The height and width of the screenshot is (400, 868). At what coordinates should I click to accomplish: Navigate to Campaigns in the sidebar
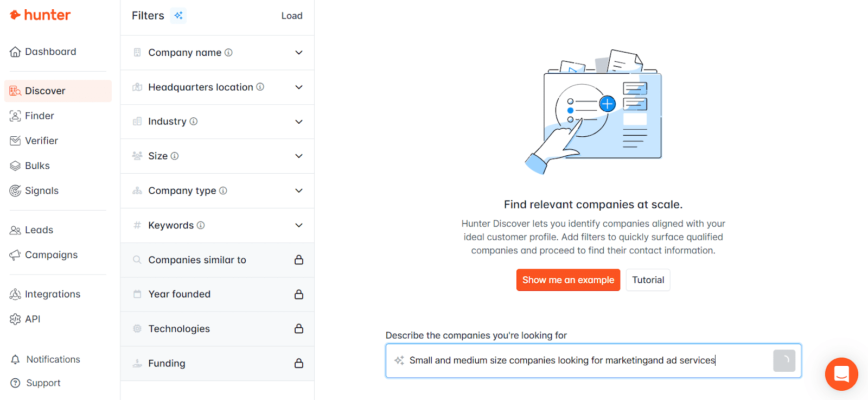(x=51, y=255)
